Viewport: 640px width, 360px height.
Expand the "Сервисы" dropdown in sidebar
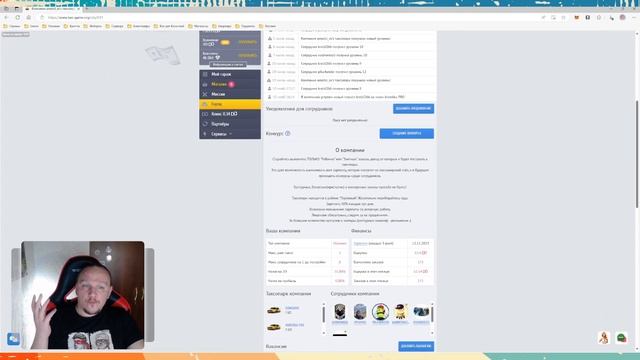click(230, 134)
